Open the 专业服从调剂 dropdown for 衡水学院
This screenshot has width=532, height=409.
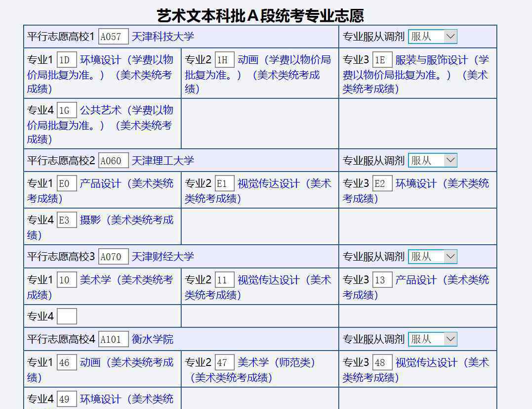coord(433,339)
